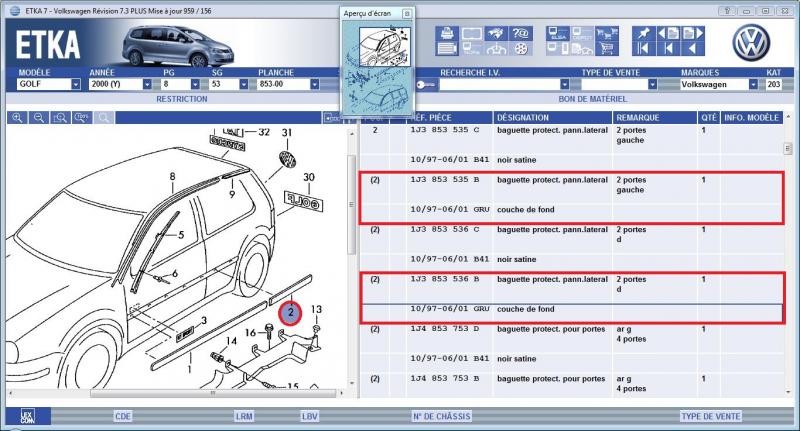Click the LexCom logo at bottom left
Image resolution: width=800 pixels, height=431 pixels.
pyautogui.click(x=28, y=416)
